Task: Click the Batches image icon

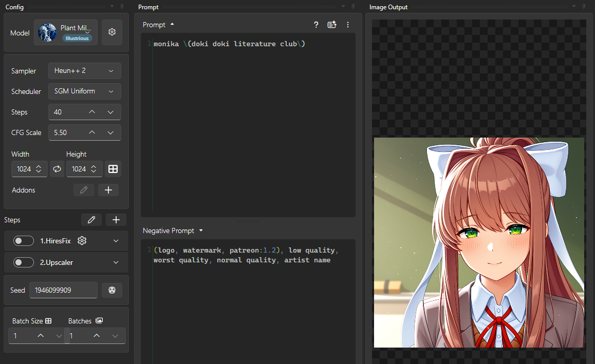Action: pos(99,321)
